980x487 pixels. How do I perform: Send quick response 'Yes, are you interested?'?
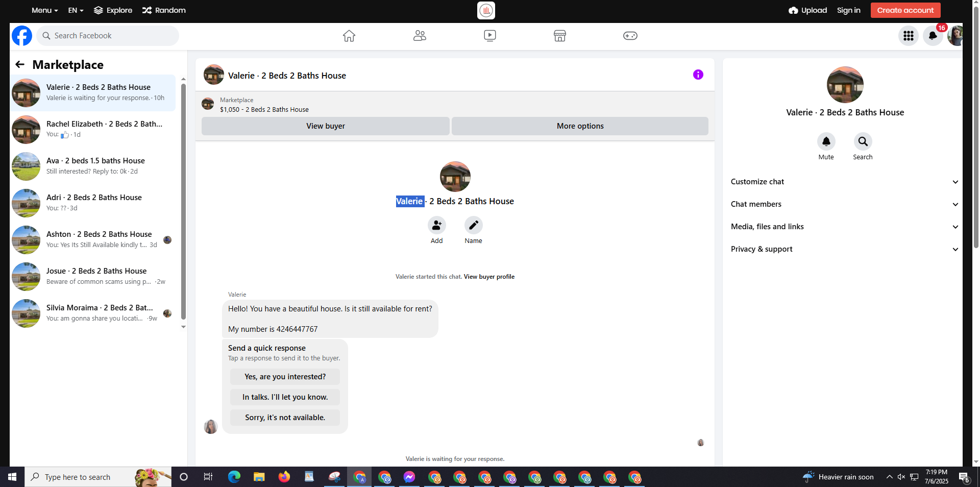[x=285, y=377]
